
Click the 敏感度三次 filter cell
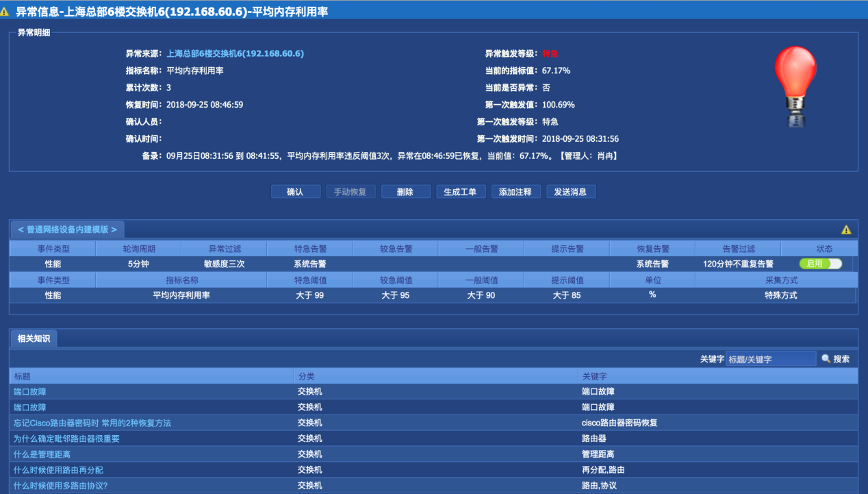tap(224, 264)
